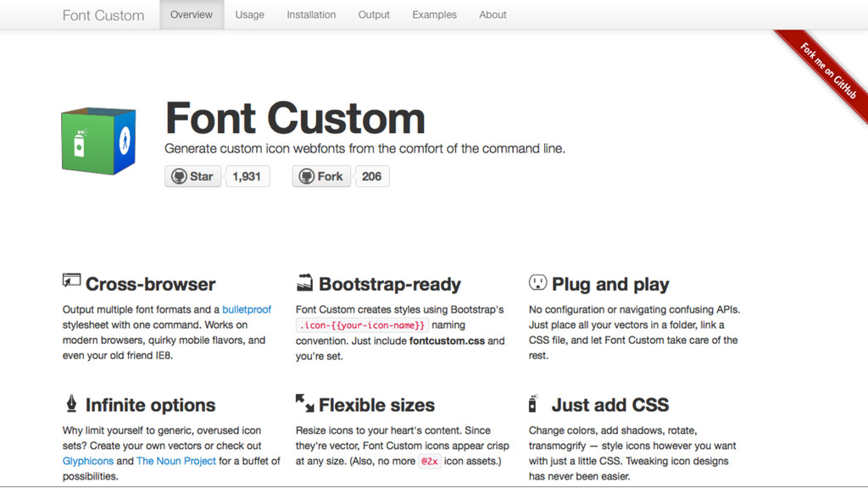This screenshot has height=488, width=868.
Task: Open the 1,931 stargazers count
Action: (x=247, y=176)
